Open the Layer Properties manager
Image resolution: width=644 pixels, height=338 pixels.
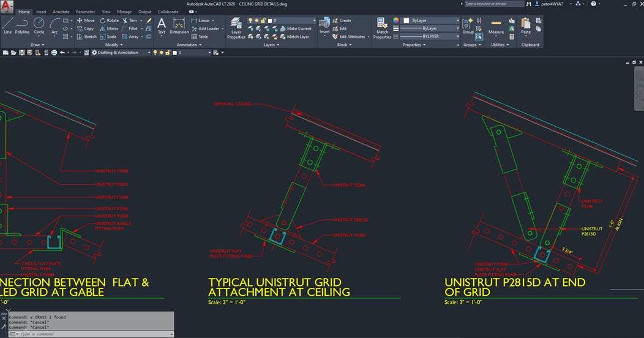coord(236,28)
